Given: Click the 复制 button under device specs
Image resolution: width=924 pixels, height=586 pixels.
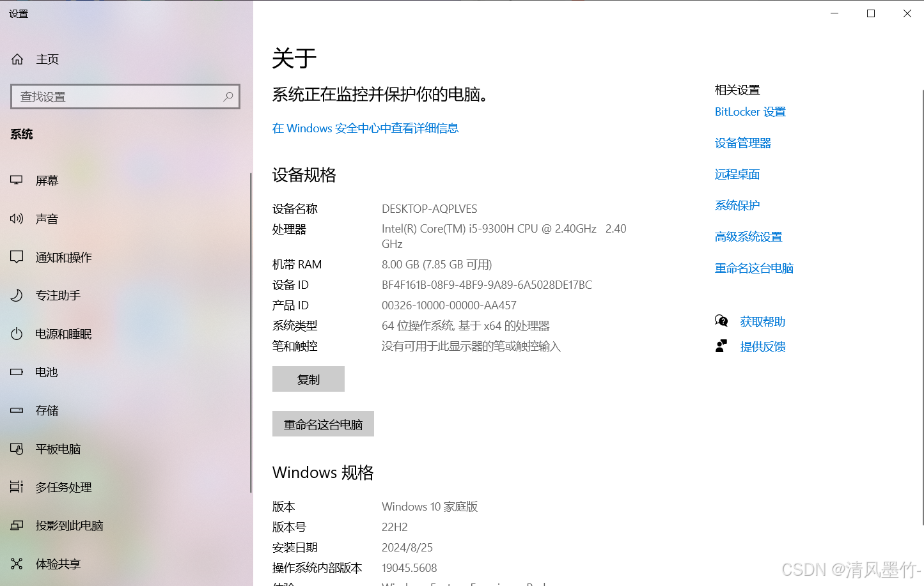Looking at the screenshot, I should 308,379.
